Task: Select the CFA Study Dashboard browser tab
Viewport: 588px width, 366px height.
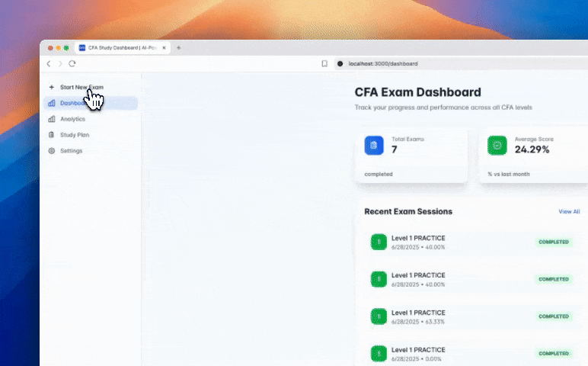Action: click(x=123, y=48)
